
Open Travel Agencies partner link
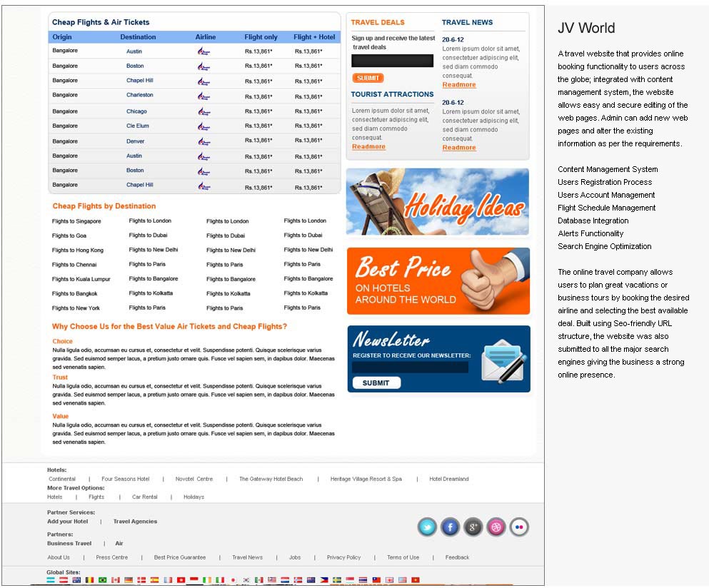pos(135,521)
